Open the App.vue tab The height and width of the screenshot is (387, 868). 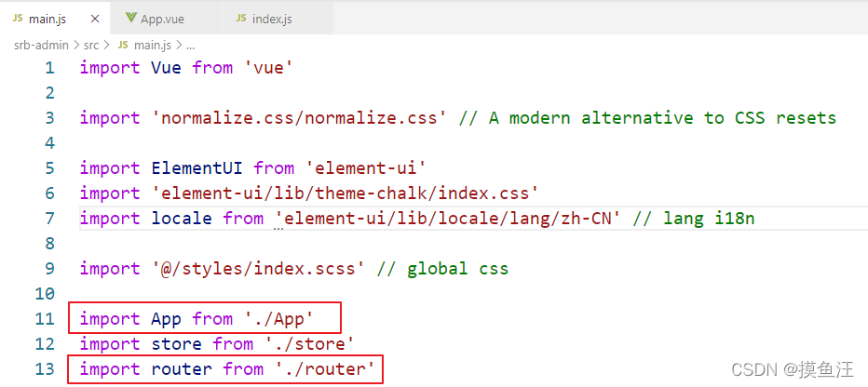(x=166, y=19)
